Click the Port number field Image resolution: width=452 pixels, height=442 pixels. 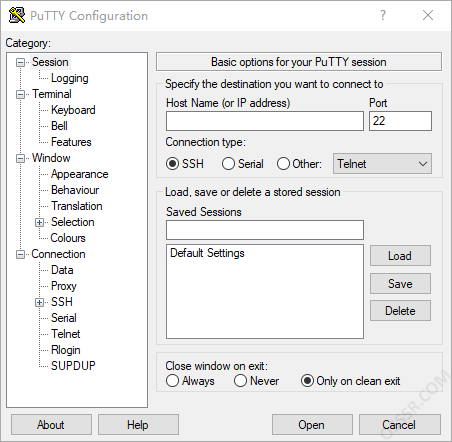400,121
